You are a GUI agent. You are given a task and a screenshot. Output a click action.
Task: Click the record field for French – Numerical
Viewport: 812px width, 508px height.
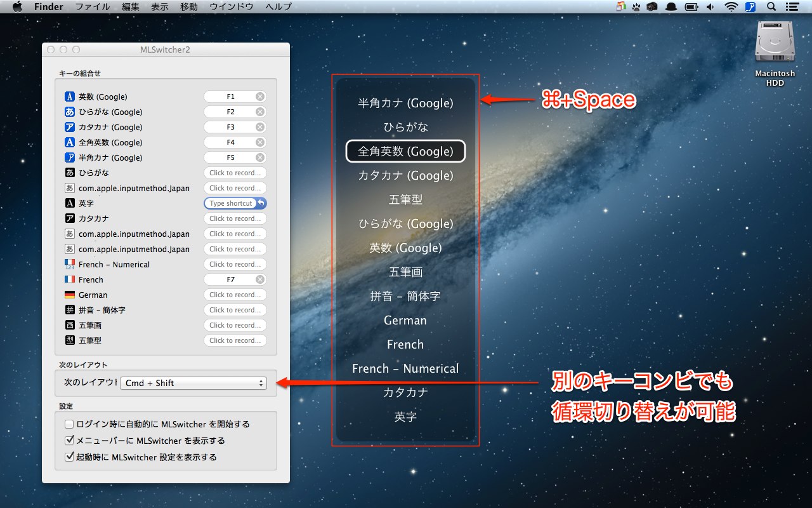[235, 264]
